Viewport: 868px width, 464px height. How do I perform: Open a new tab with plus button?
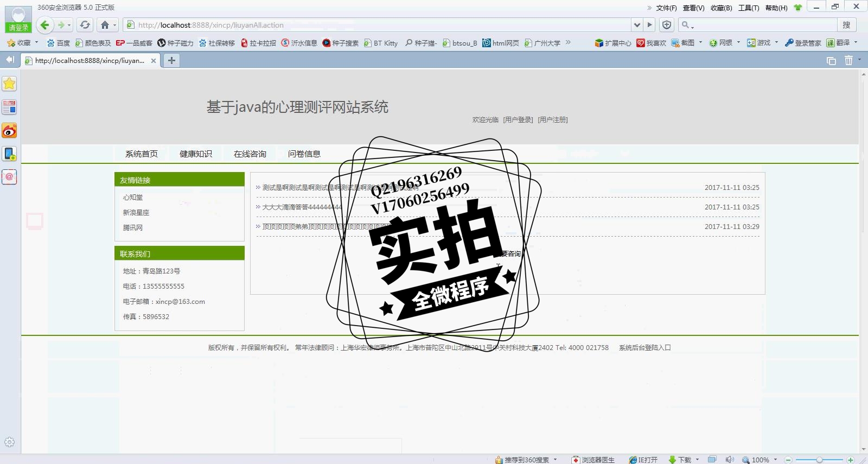pyautogui.click(x=171, y=60)
